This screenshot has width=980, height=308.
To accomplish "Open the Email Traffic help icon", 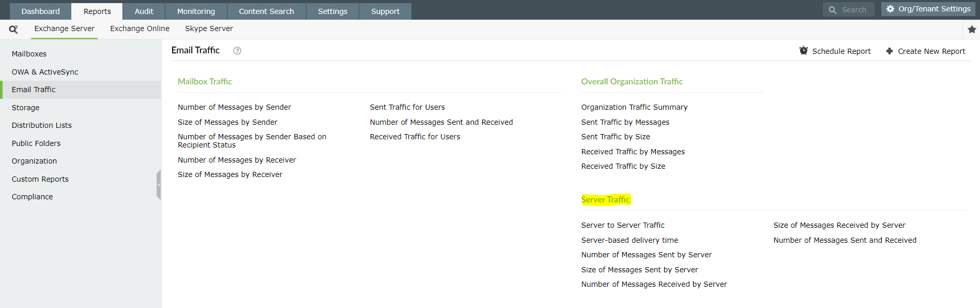I will click(237, 51).
